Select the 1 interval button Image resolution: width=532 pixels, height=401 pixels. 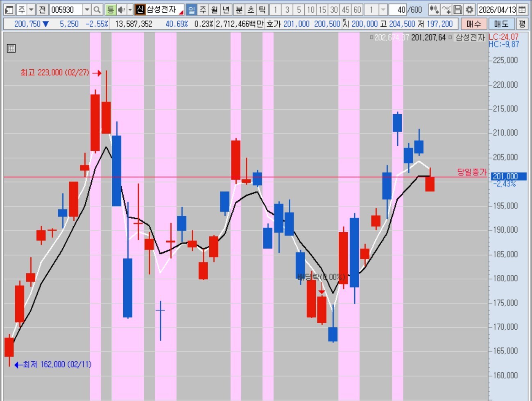point(276,9)
